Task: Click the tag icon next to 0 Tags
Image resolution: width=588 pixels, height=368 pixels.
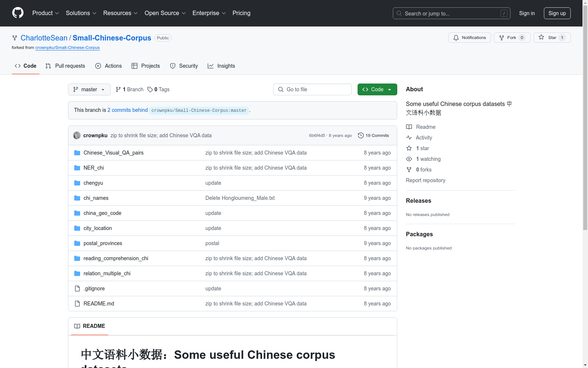Action: click(150, 89)
